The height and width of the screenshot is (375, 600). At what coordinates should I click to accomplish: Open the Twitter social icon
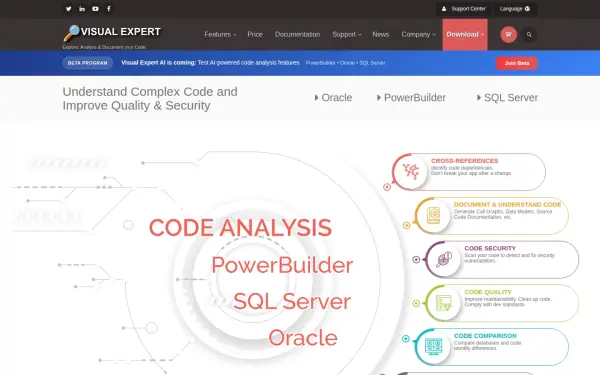click(x=68, y=8)
